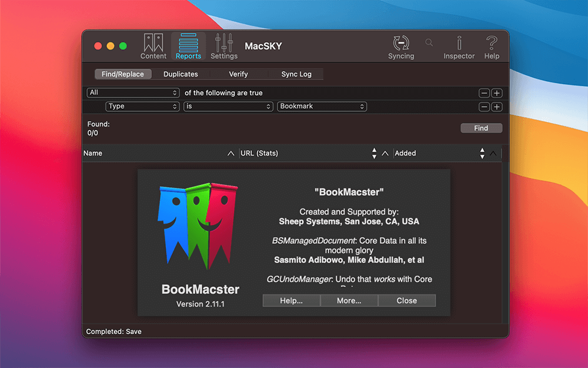Image resolution: width=588 pixels, height=368 pixels.
Task: Click the sort caret in the Name column
Action: click(x=231, y=153)
